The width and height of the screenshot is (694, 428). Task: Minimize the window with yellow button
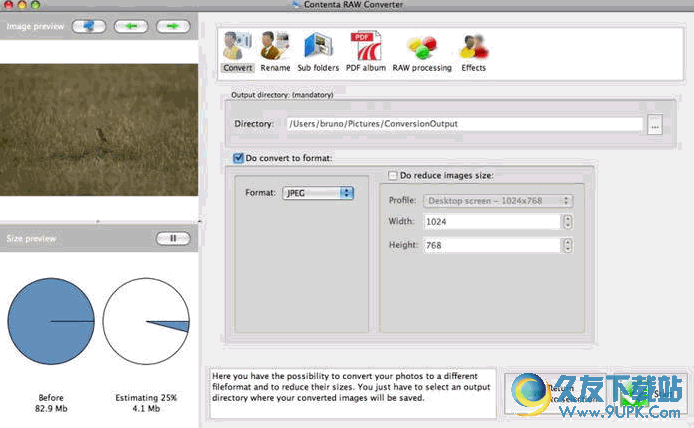tap(22, 4)
